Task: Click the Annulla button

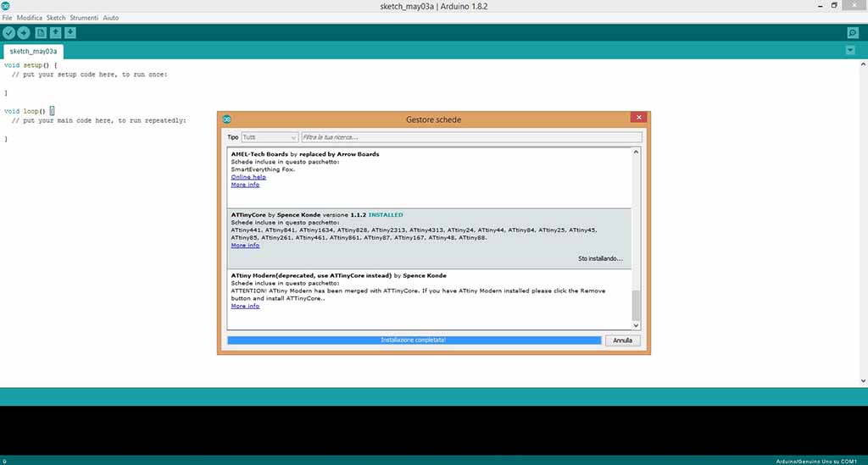Action: 622,340
